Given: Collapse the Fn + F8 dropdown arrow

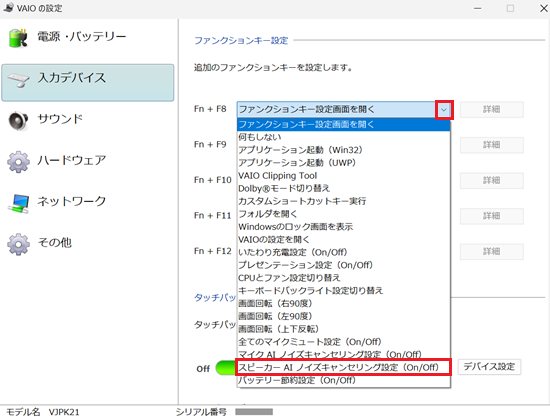Looking at the screenshot, I should (x=444, y=110).
